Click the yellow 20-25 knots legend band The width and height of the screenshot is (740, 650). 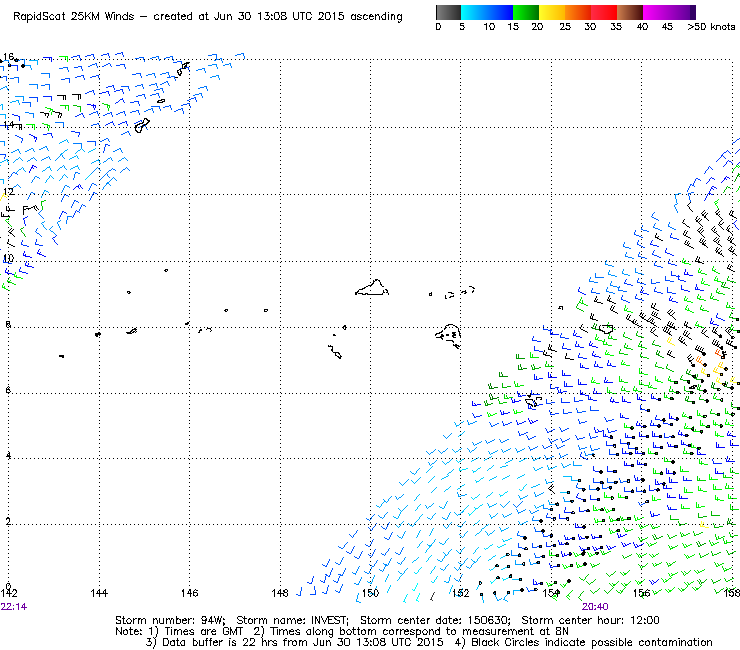pos(552,12)
